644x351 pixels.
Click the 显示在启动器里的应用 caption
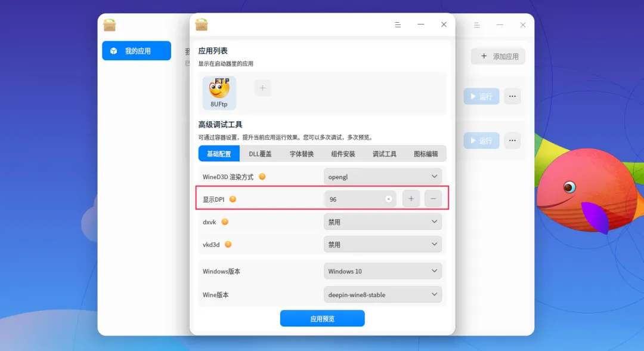[x=225, y=64]
